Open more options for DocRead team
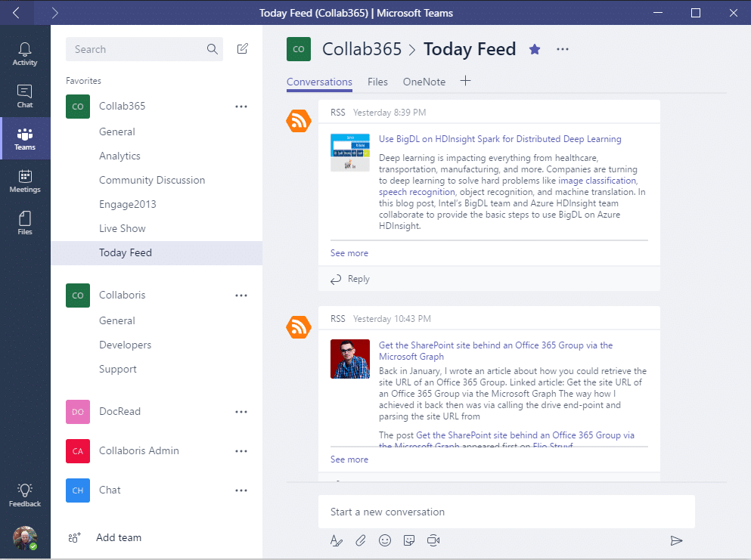This screenshot has height=560, width=751. coord(241,412)
